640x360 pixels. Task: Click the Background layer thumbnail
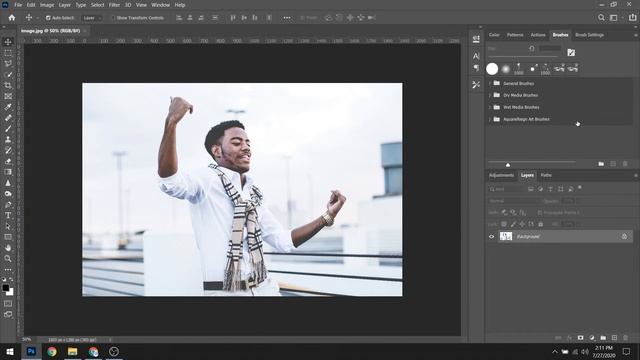pyautogui.click(x=506, y=236)
